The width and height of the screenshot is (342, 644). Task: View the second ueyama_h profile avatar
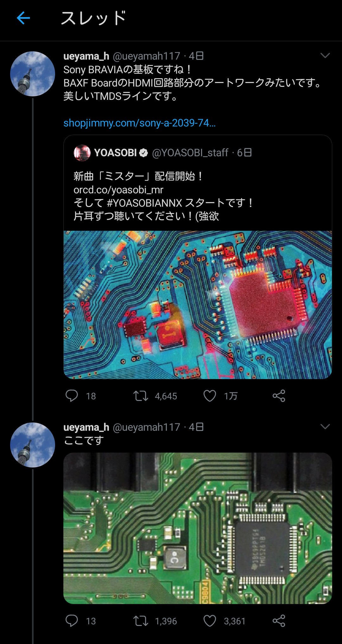(x=33, y=445)
